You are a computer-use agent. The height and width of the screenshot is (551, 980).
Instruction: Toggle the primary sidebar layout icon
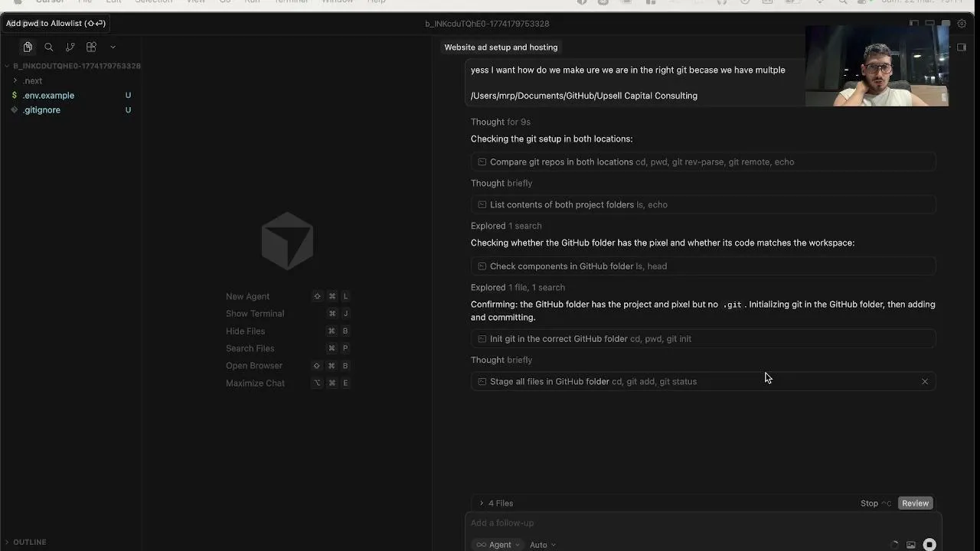914,24
